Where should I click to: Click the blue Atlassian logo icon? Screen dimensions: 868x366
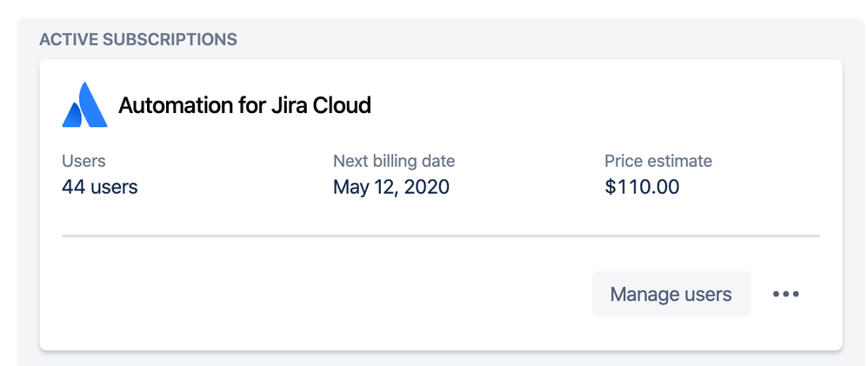point(84,104)
